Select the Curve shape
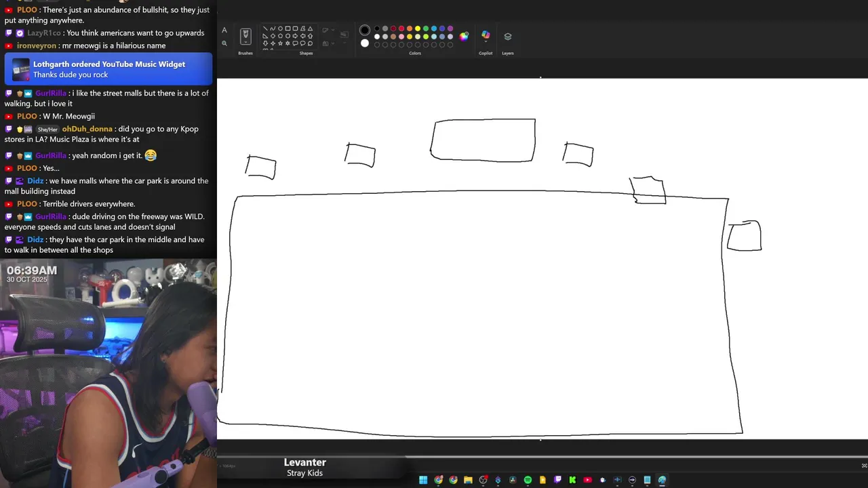The width and height of the screenshot is (868, 488). (273, 28)
